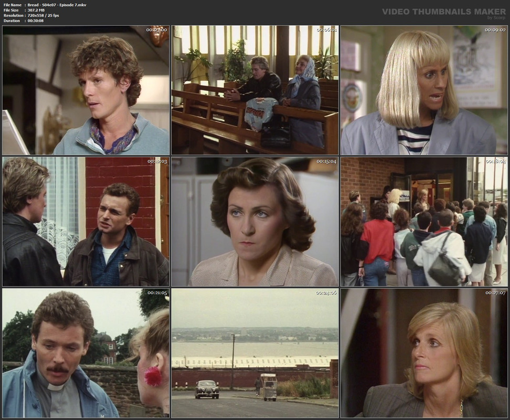
Task: Click the timestamp 00:06:01
Action: coord(326,29)
